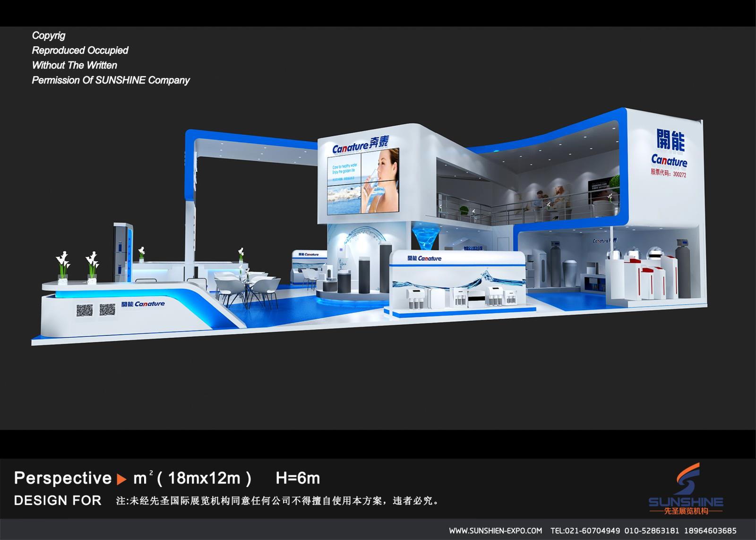Viewport: 756px width, 540px height.
Task: Click the left QR code on the counter
Action: click(x=85, y=310)
